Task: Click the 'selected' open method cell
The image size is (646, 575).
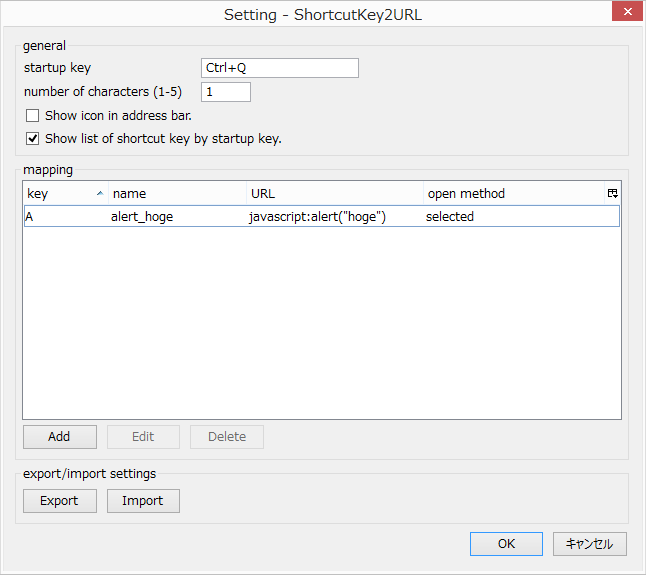Action: (450, 217)
